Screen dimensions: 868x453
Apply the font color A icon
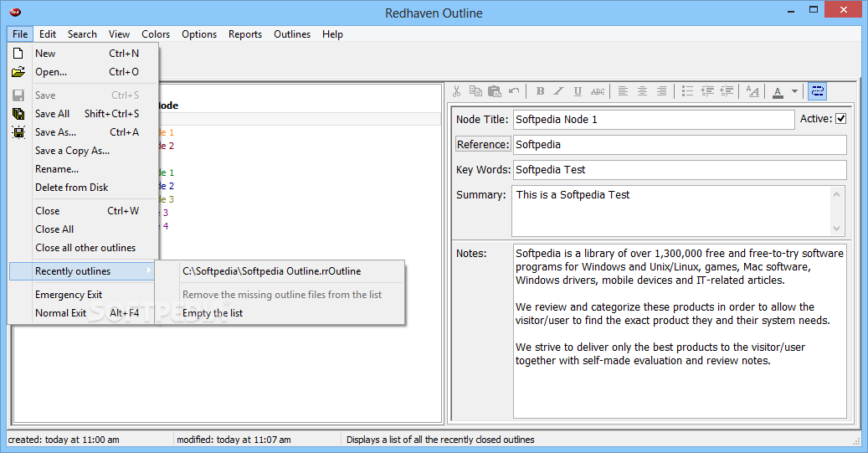[x=778, y=91]
